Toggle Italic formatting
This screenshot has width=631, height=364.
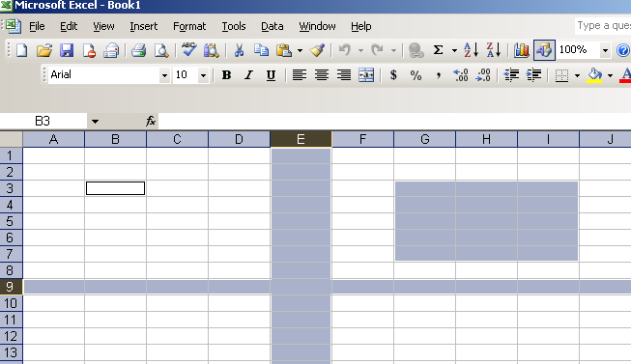(248, 75)
